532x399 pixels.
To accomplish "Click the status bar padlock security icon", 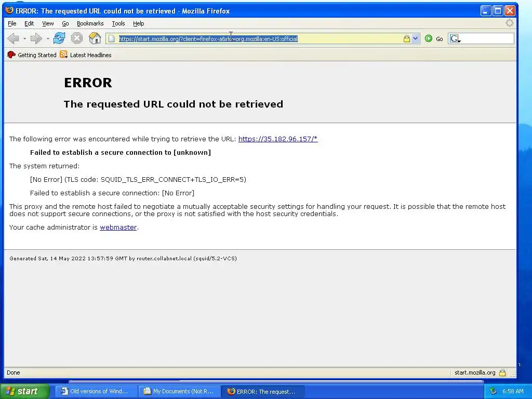I will (x=502, y=373).
